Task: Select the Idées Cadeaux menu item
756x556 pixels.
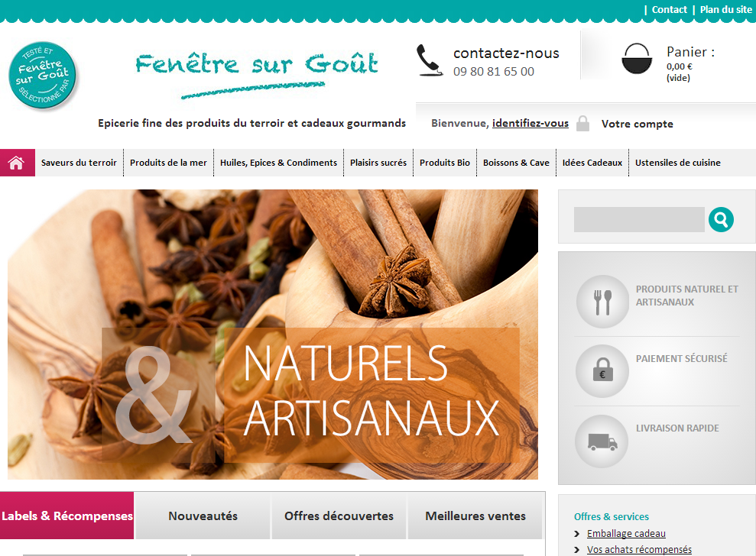Action: pyautogui.click(x=592, y=163)
